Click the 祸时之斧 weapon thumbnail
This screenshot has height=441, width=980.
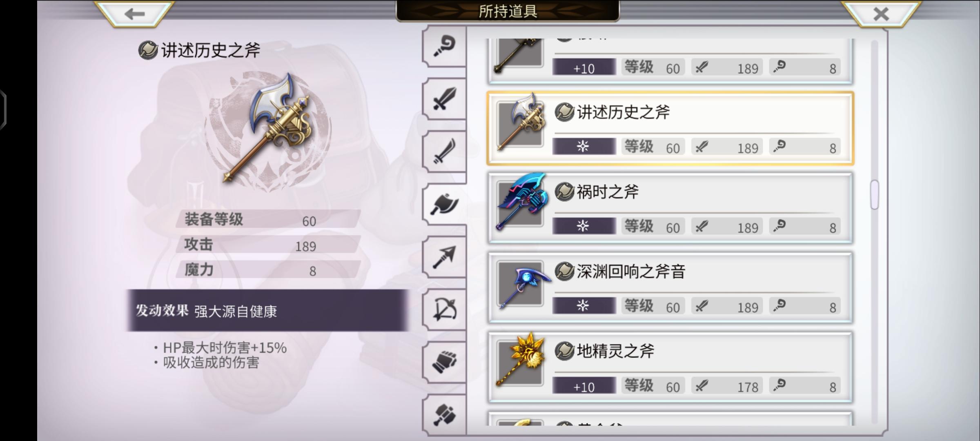pos(521,203)
